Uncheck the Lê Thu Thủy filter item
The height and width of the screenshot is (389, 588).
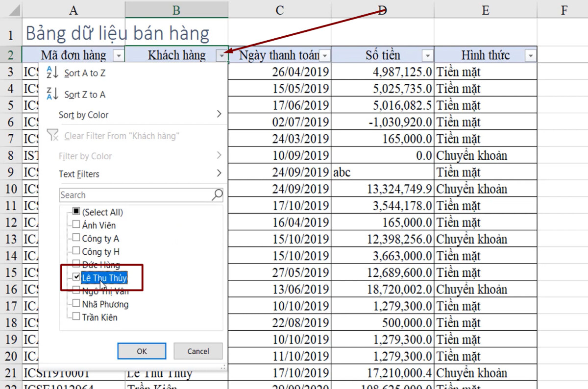pos(77,276)
